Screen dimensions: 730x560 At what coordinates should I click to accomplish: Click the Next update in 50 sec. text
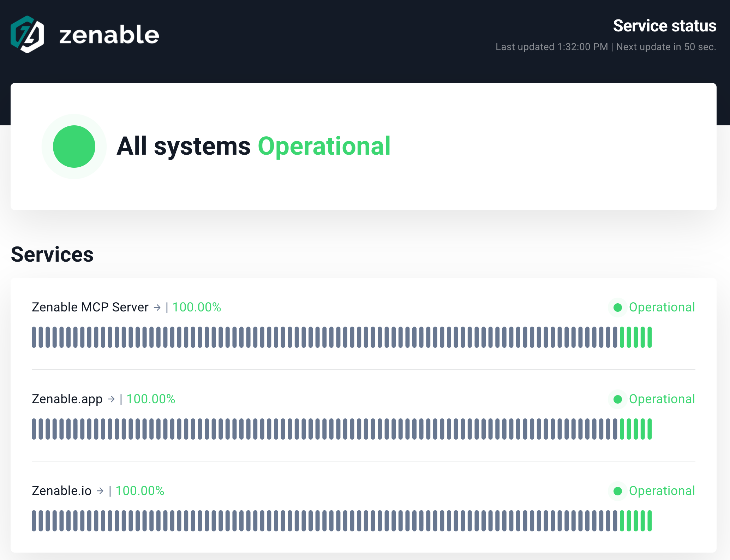pyautogui.click(x=666, y=47)
